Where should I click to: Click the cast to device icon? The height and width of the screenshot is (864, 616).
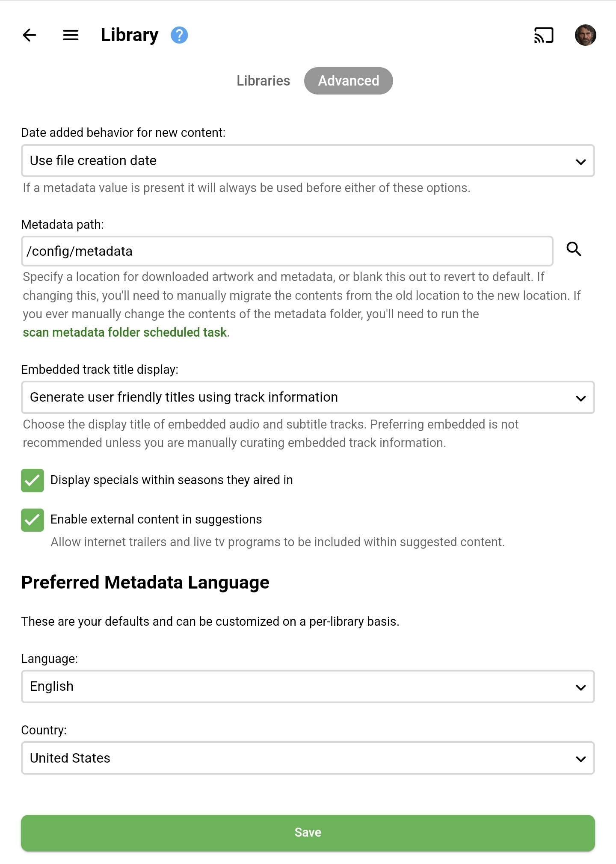coord(544,35)
